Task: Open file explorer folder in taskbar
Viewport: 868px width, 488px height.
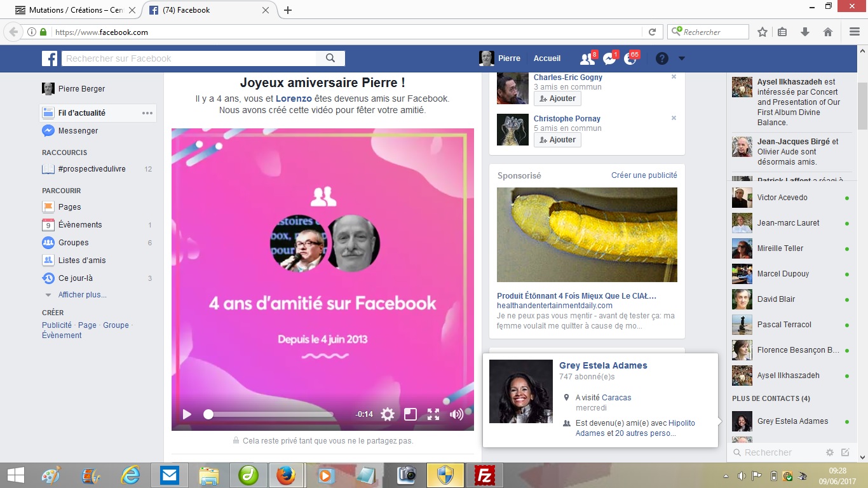Action: coord(208,475)
